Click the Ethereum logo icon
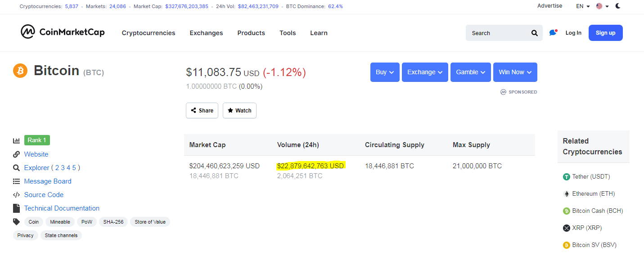 [567, 194]
